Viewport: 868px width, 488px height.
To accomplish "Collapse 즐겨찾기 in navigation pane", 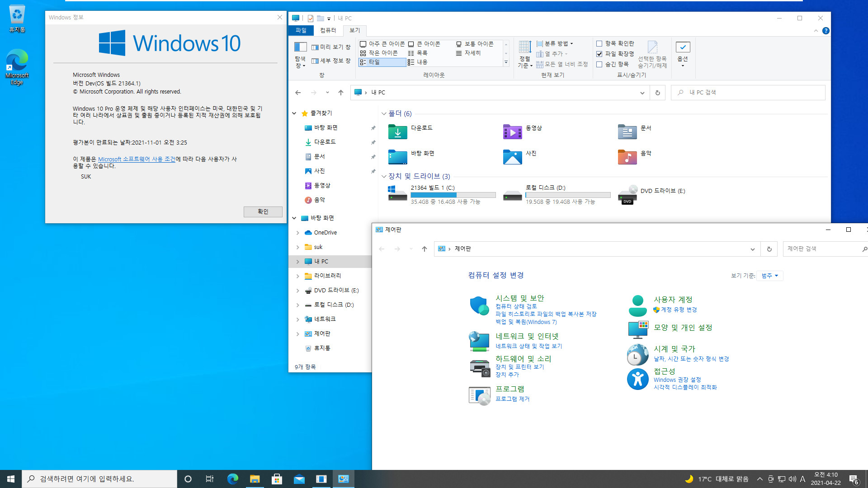I will tap(294, 113).
